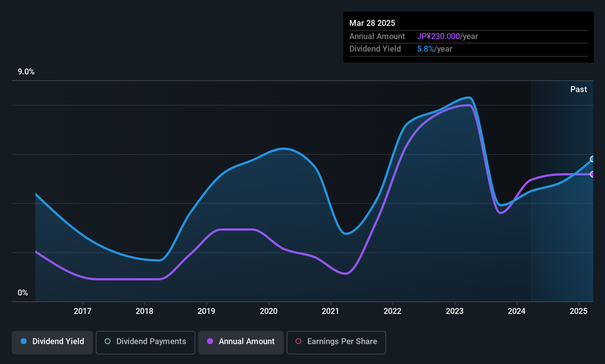
Task: Click the maroon ring beside Earnings Per Share
Action: pos(298,342)
